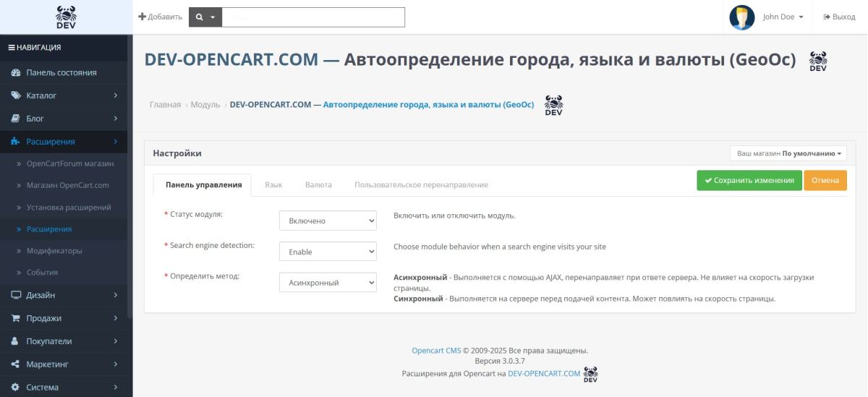Go to Модуль breadcrumb link
This screenshot has width=868, height=397.
(205, 105)
